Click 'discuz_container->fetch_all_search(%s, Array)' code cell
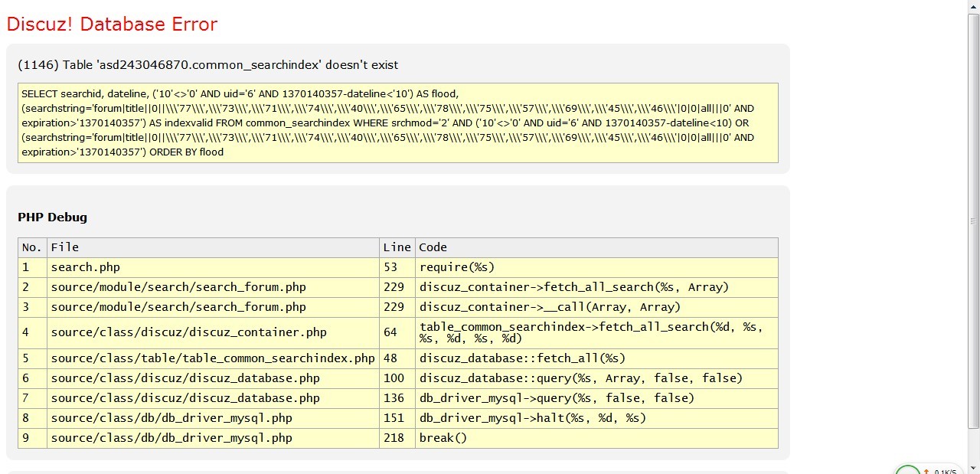This screenshot has height=474, width=980. pyautogui.click(x=596, y=287)
